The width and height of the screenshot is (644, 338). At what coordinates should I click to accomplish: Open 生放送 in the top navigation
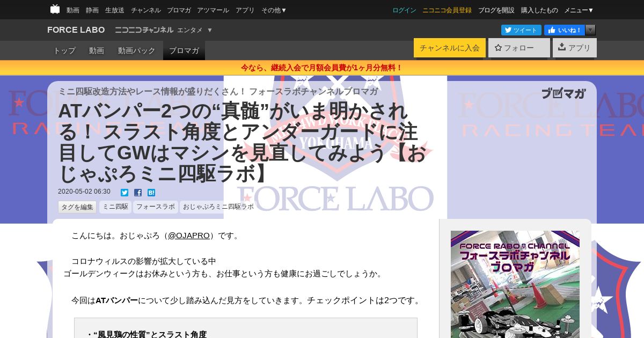tap(115, 10)
